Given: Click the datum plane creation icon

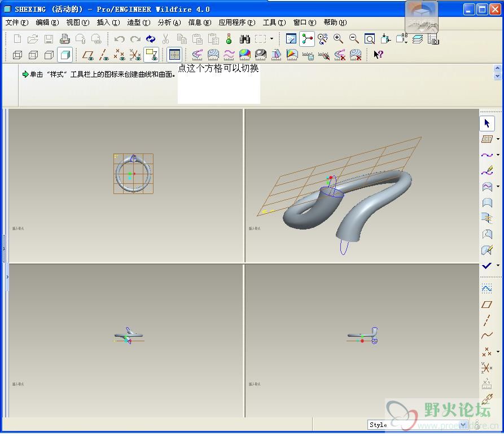Looking at the screenshot, I should 487,304.
